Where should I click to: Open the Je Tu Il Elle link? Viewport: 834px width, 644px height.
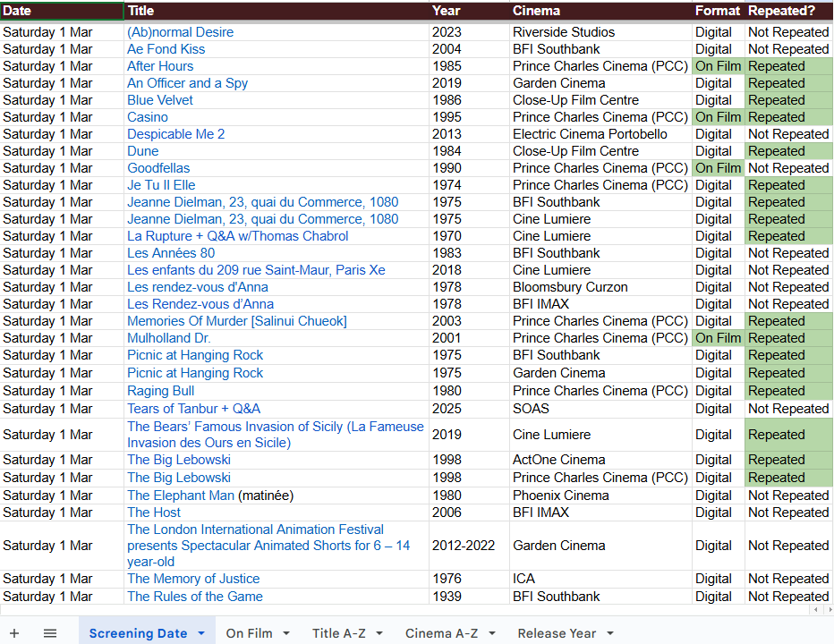[161, 185]
